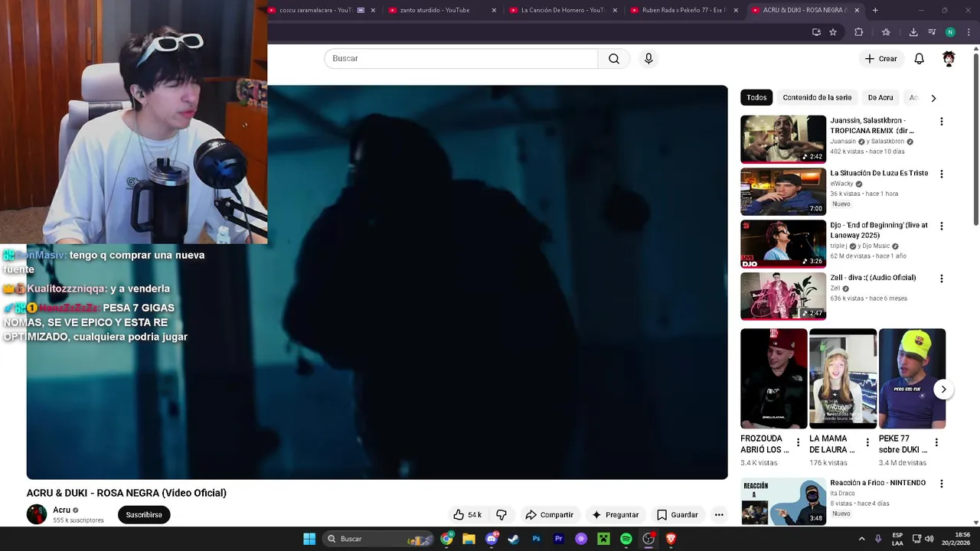
Task: Select the Todos filter chip
Action: (756, 98)
